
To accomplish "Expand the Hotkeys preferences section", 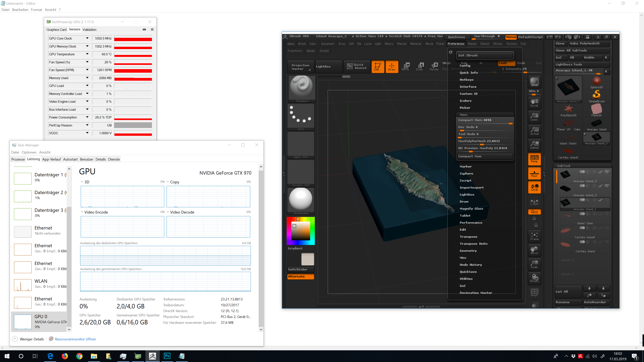I will [x=467, y=80].
